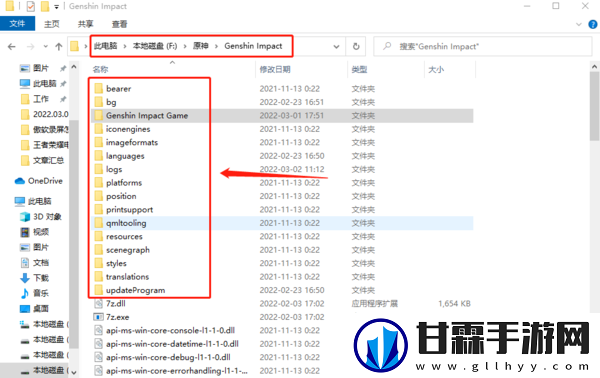Select the api-ms-win-core-errorhandling dll file

pyautogui.click(x=176, y=370)
